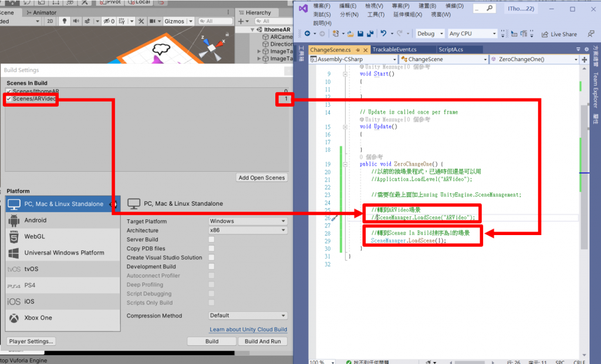Screen dimensions: 601x364
Task: Click Visual Studio send feedback icon
Action: [x=590, y=34]
